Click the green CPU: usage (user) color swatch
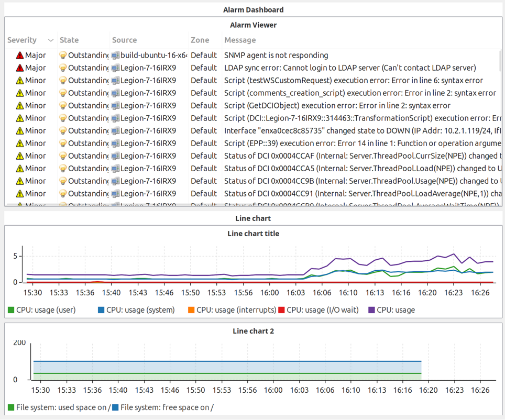Image resolution: width=505 pixels, height=420 pixels. coord(9,310)
